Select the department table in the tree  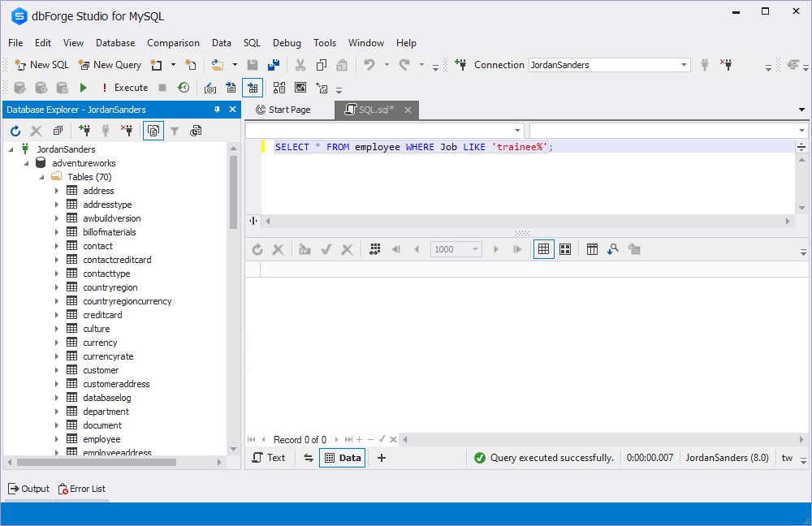106,412
